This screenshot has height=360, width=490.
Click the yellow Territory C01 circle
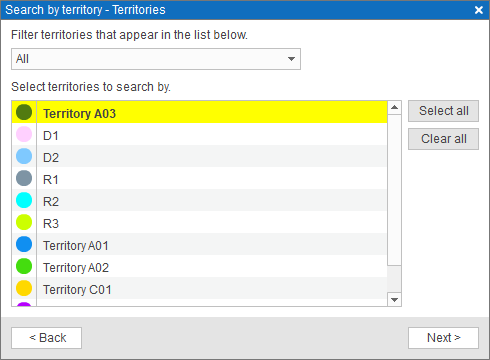(x=24, y=288)
